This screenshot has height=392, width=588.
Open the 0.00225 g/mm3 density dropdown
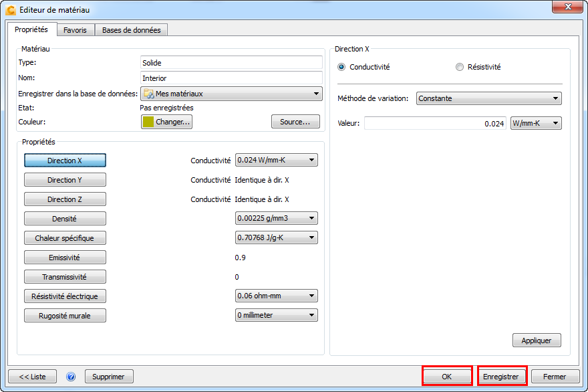point(277,218)
